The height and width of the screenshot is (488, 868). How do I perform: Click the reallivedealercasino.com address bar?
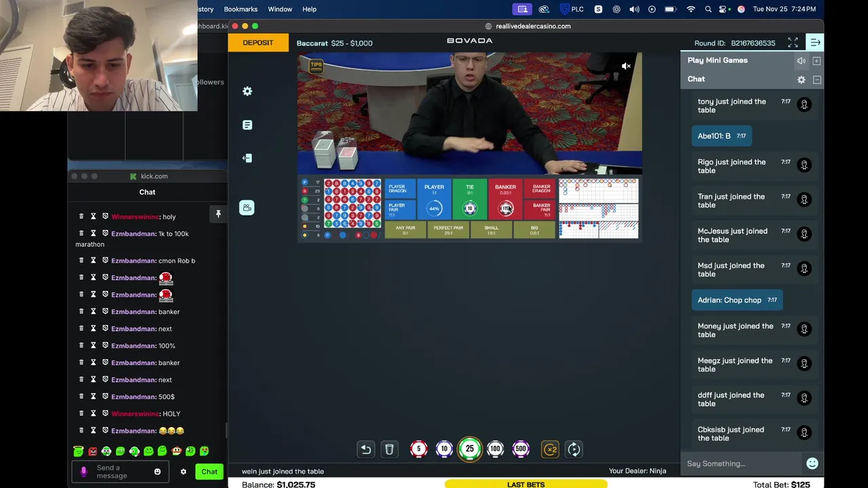point(529,26)
